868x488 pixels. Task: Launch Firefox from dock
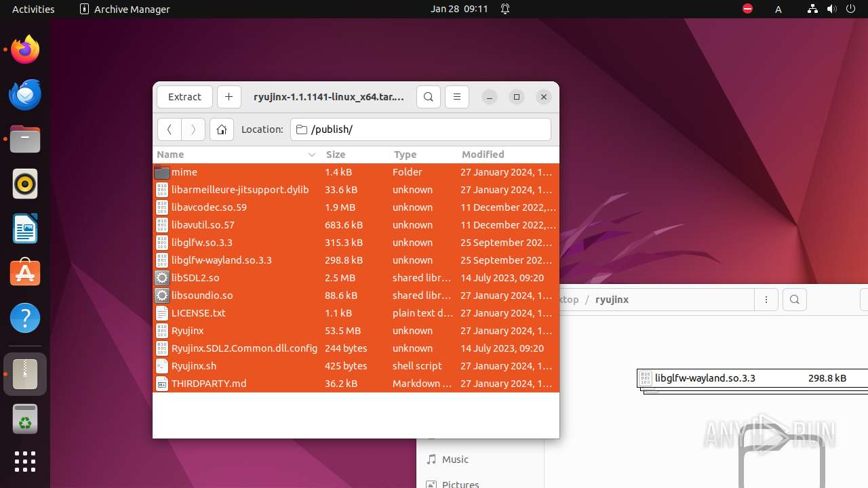point(25,49)
